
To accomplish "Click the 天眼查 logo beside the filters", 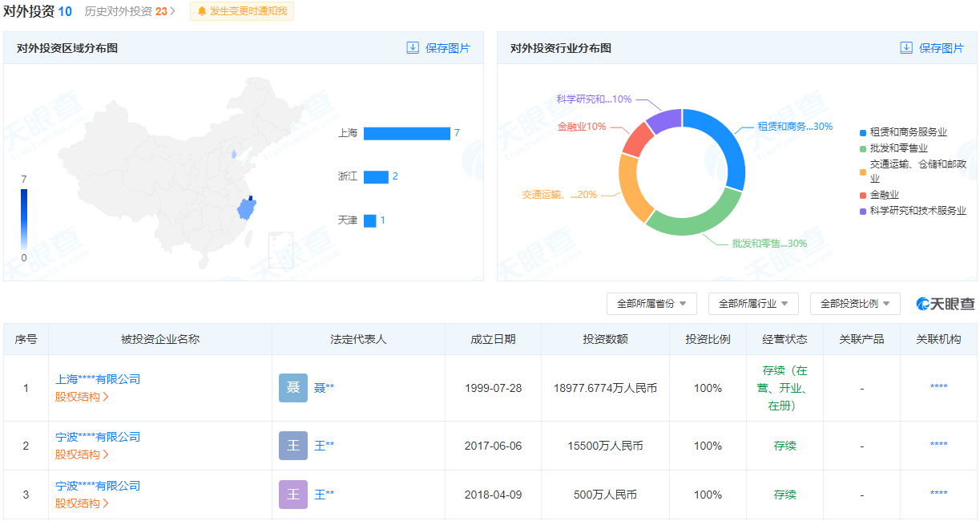I will tap(946, 304).
